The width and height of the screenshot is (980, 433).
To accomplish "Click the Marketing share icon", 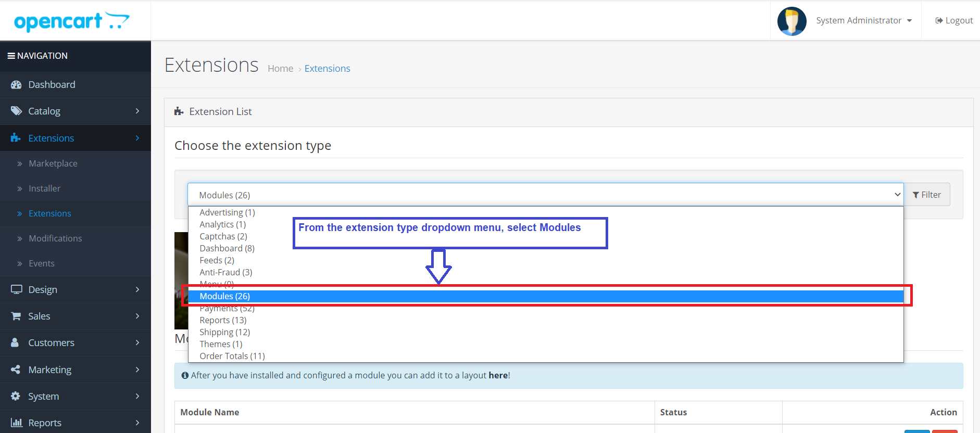I will (x=16, y=370).
